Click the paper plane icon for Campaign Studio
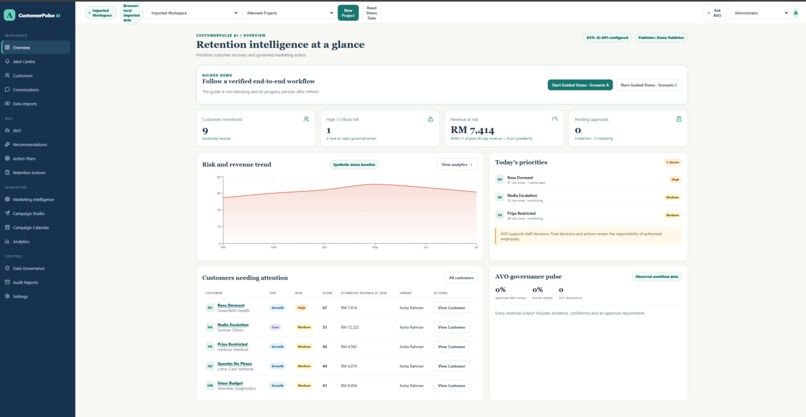806x417 pixels. pos(7,213)
